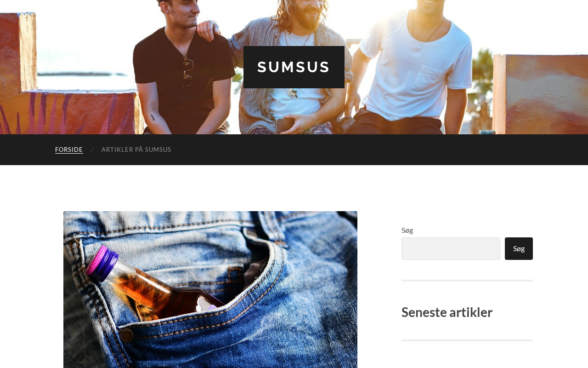The image size is (588, 368).
Task: Open the featured jeans pocket article image
Action: (210, 289)
